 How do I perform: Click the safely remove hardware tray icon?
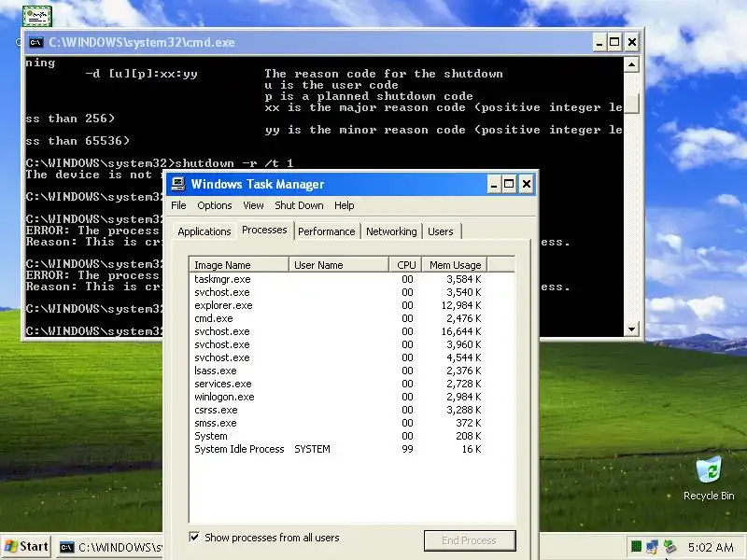click(x=669, y=547)
